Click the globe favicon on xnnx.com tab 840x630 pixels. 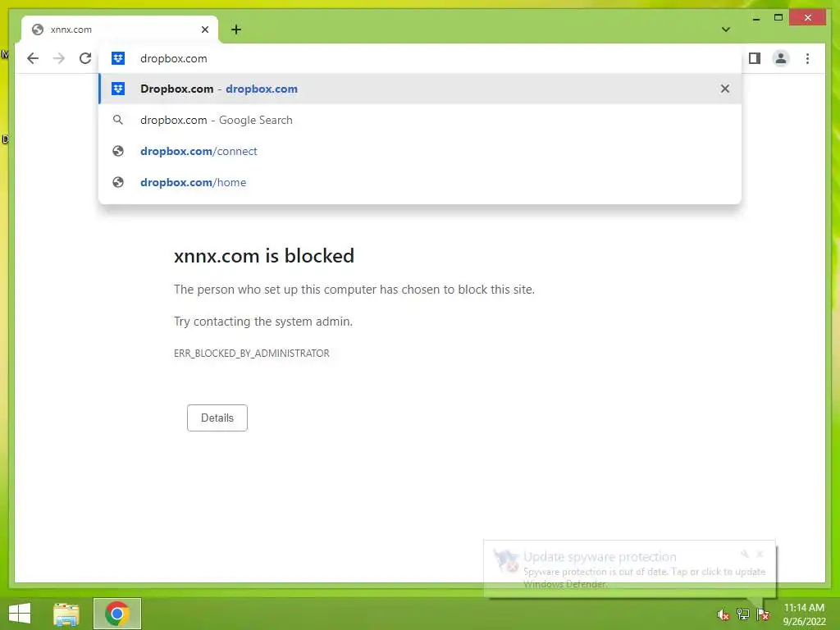click(38, 30)
